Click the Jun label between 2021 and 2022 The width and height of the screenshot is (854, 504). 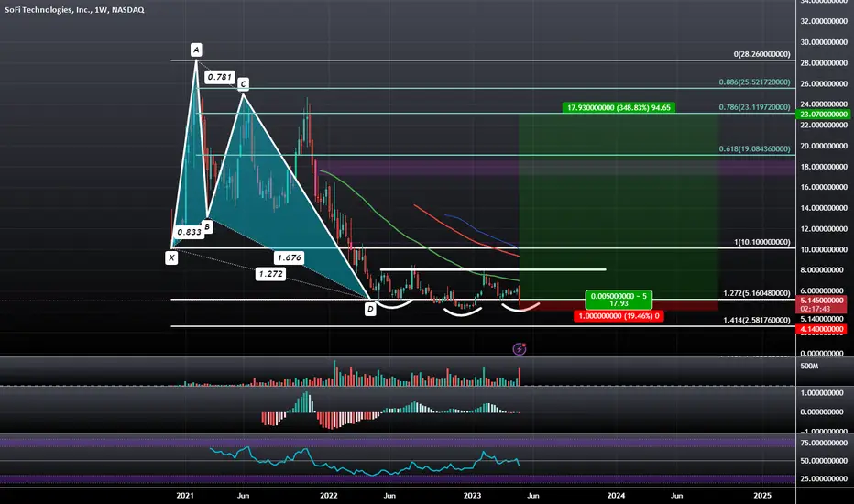(x=243, y=495)
